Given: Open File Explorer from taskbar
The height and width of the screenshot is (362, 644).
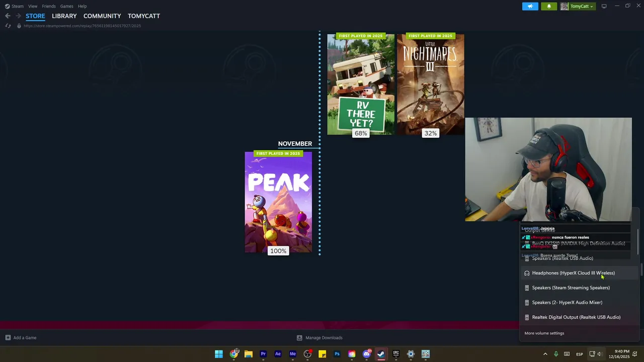Looking at the screenshot, I should pyautogui.click(x=248, y=354).
